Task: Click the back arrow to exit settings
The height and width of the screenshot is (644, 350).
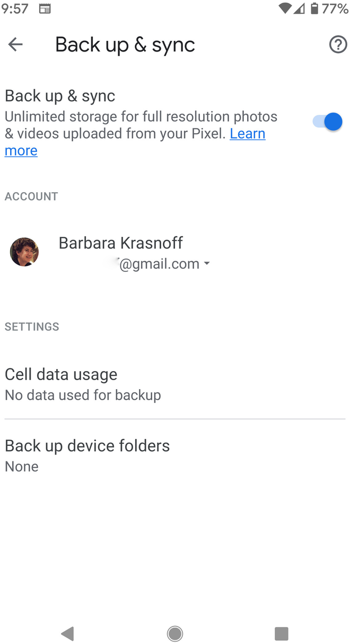Action: click(15, 45)
